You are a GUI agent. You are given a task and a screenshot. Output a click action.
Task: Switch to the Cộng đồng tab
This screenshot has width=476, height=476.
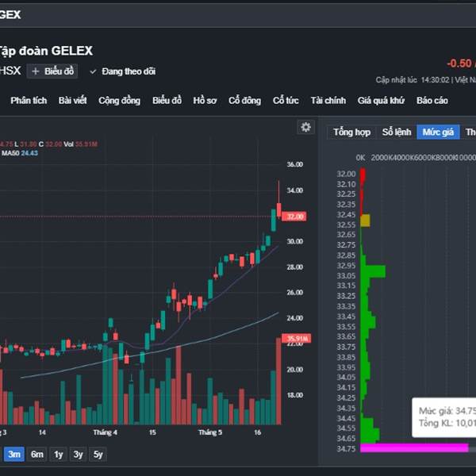[x=119, y=101]
